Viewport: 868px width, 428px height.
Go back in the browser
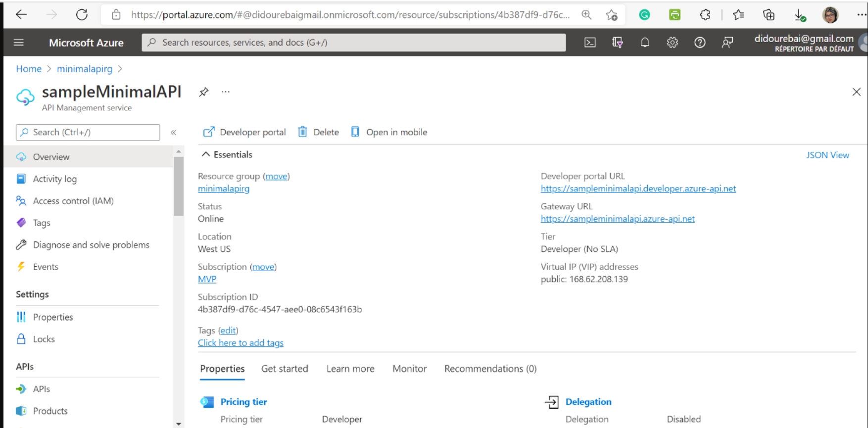[x=21, y=15]
